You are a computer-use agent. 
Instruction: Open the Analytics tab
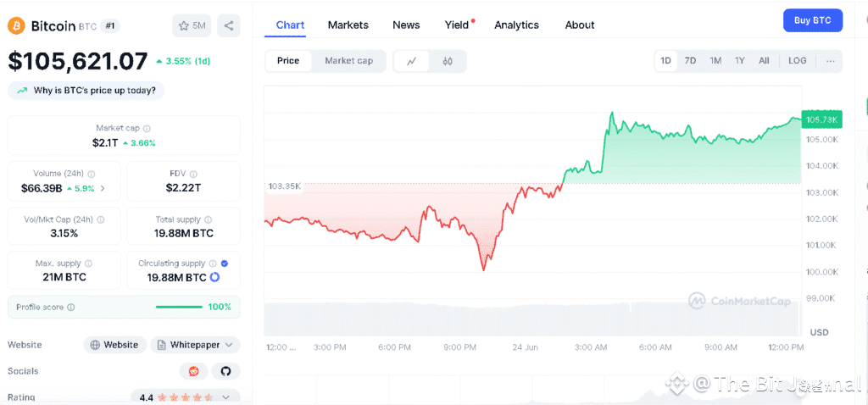[x=516, y=25]
